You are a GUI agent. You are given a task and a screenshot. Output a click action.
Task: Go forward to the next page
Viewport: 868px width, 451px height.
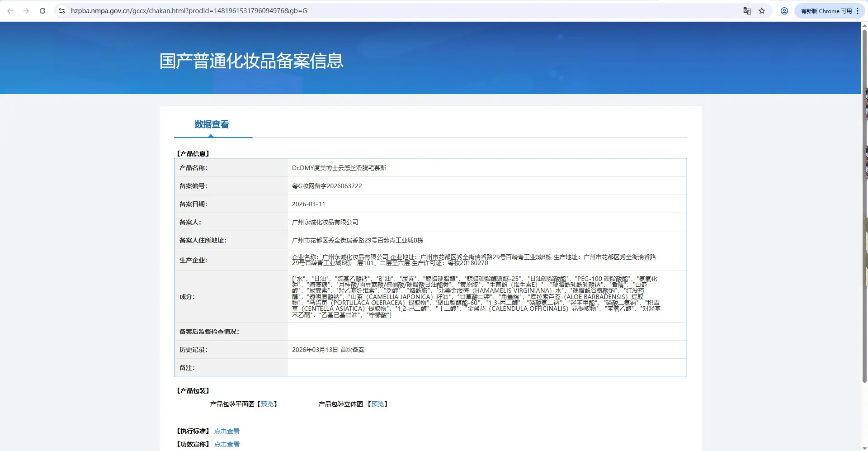26,11
